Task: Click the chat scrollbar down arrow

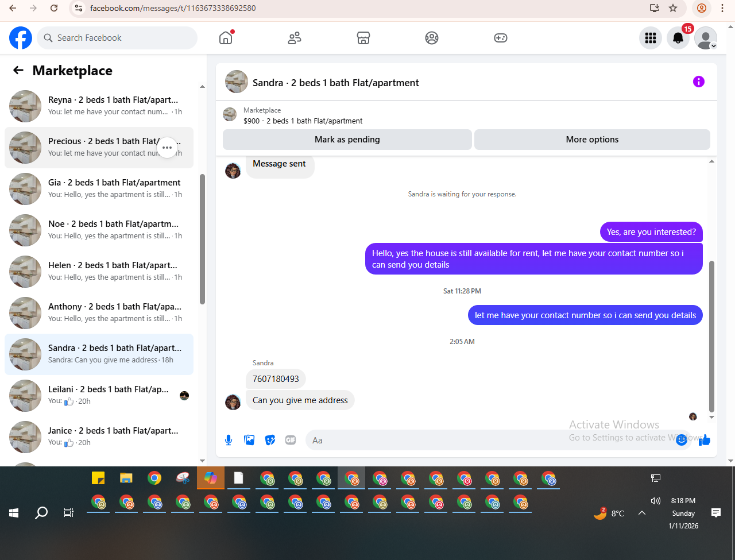Action: coord(712,418)
